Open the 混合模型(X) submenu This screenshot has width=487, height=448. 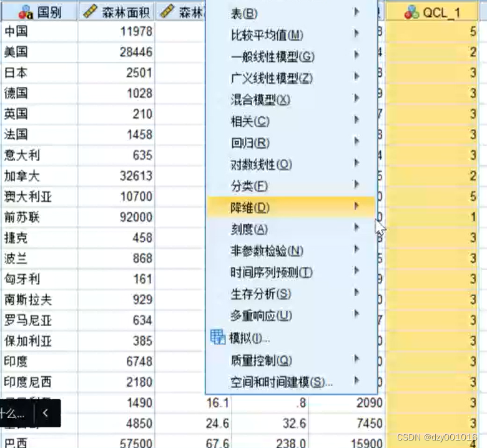(x=292, y=99)
